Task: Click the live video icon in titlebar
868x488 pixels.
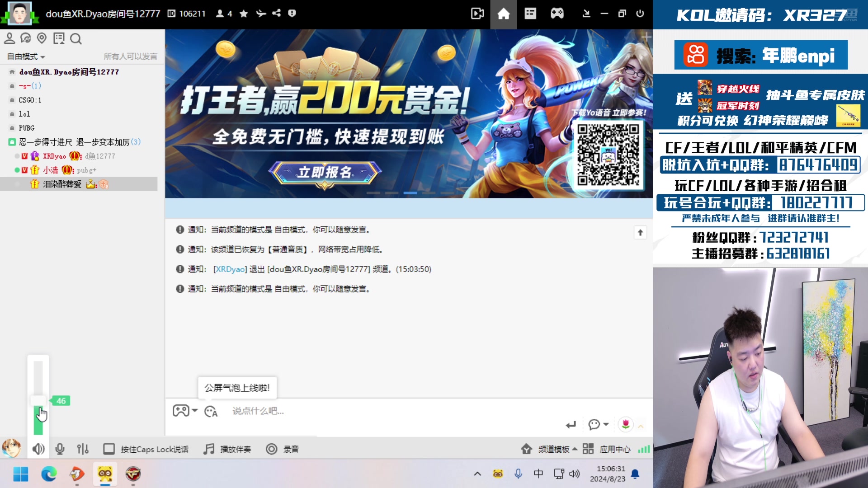Action: point(478,14)
